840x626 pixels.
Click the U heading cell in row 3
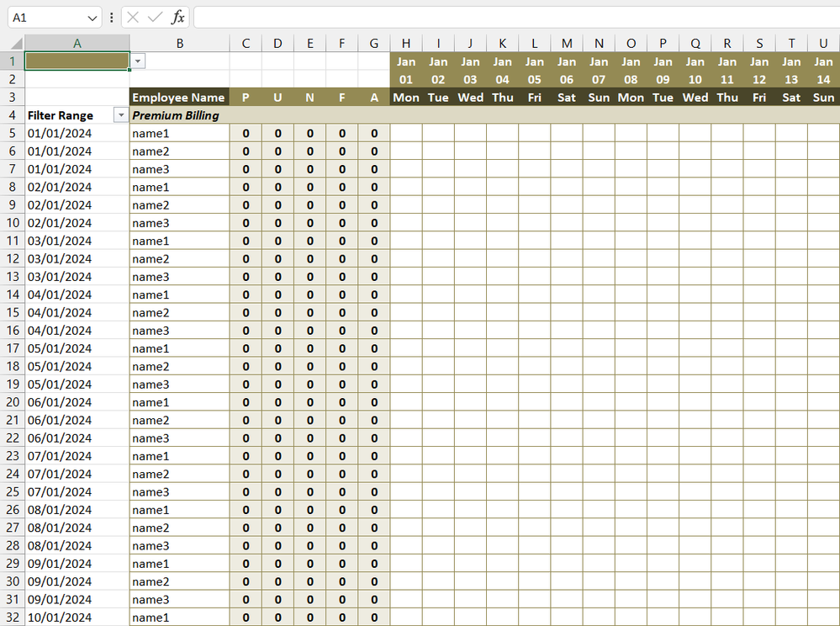click(x=277, y=97)
